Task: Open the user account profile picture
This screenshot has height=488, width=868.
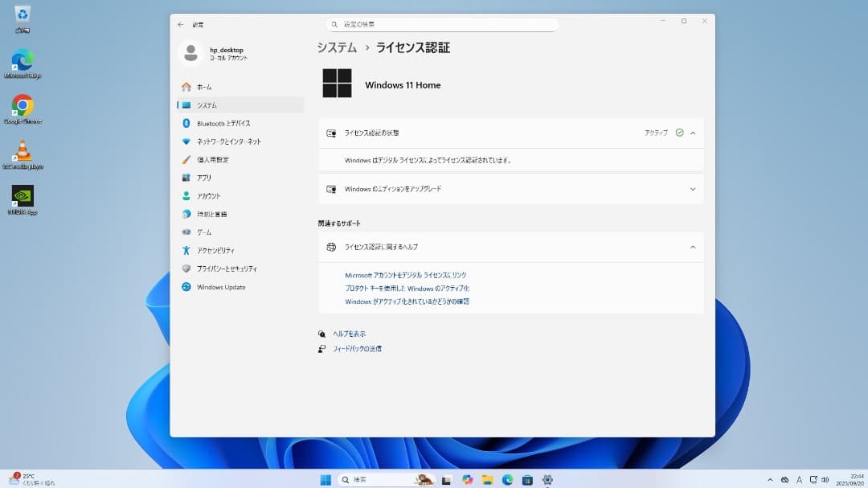Action: tap(190, 52)
